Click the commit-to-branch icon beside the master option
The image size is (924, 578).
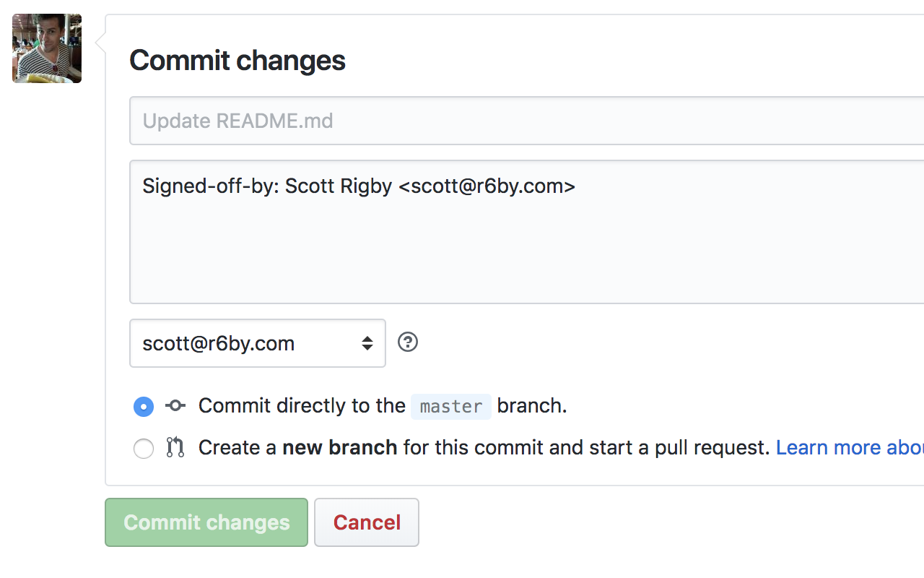coord(175,405)
